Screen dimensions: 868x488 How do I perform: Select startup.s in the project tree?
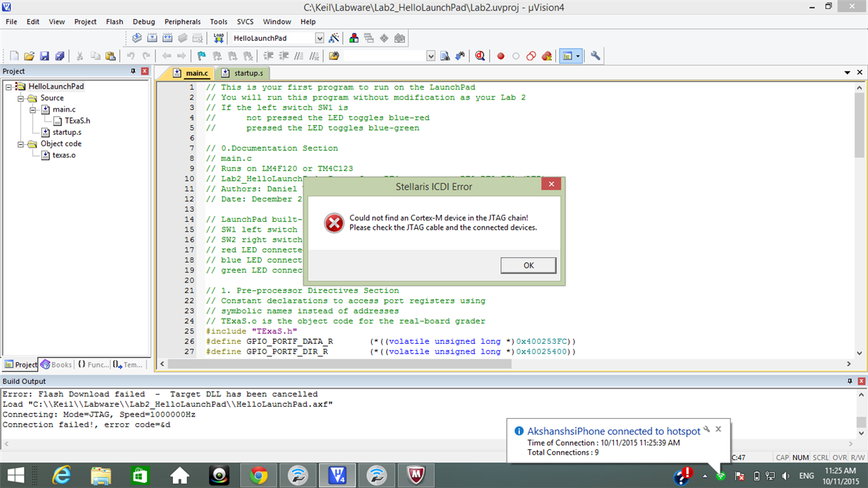(61, 132)
